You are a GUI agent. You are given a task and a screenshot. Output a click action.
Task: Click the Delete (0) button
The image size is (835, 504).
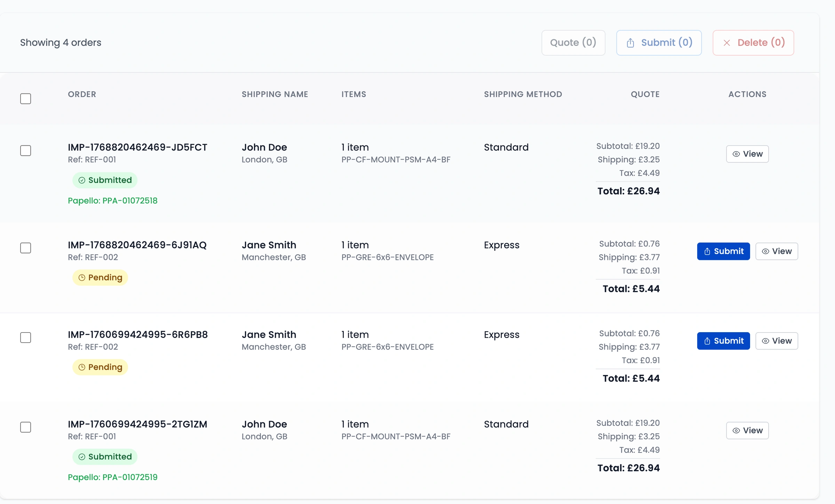[x=753, y=42]
